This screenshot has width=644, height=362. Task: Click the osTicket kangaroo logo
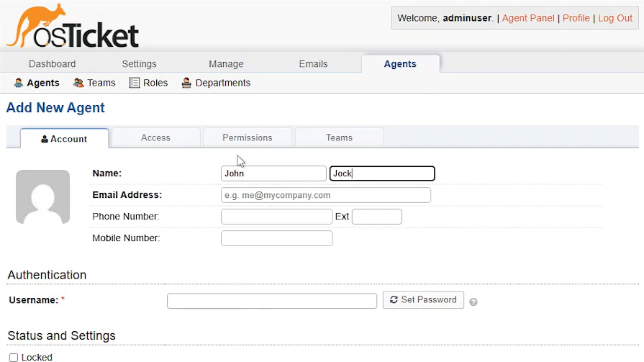pyautogui.click(x=72, y=26)
